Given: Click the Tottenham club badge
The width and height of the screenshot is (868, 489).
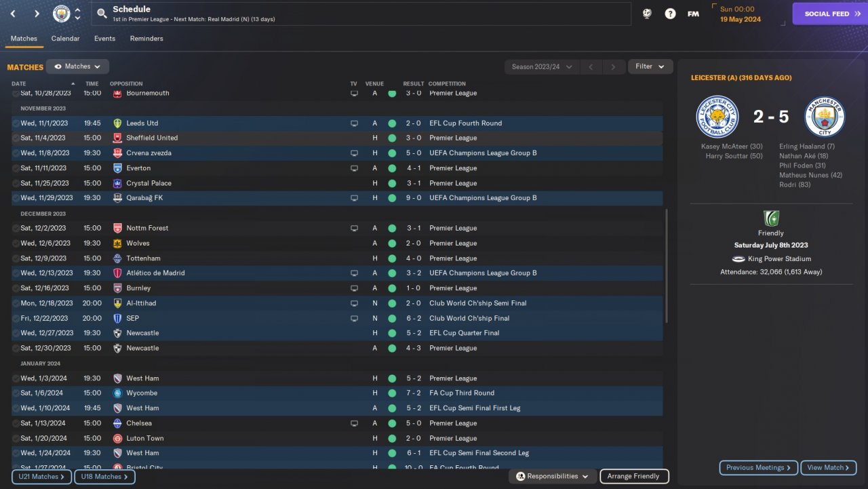Looking at the screenshot, I should 117,258.
